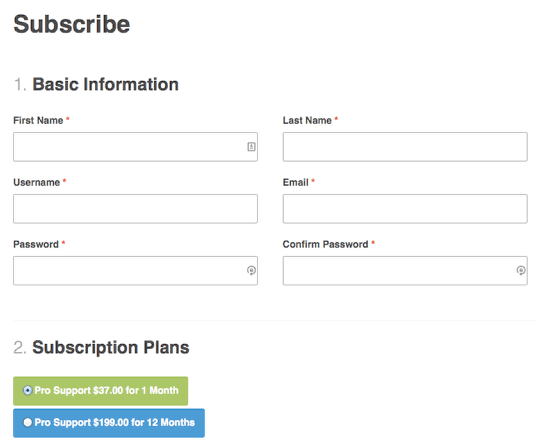
Task: Click the blue Pro Support 12 Months plan label
Action: coord(109,423)
